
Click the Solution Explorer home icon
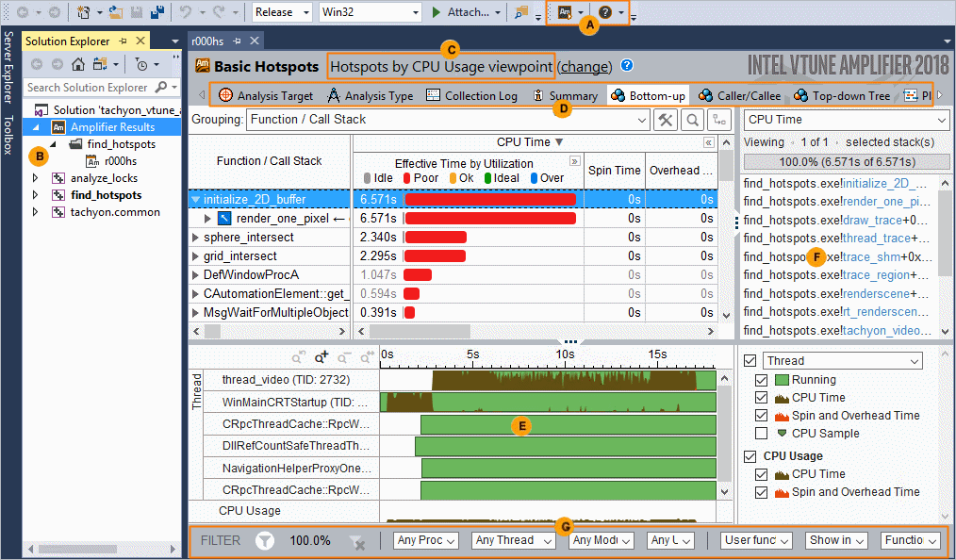pos(79,65)
